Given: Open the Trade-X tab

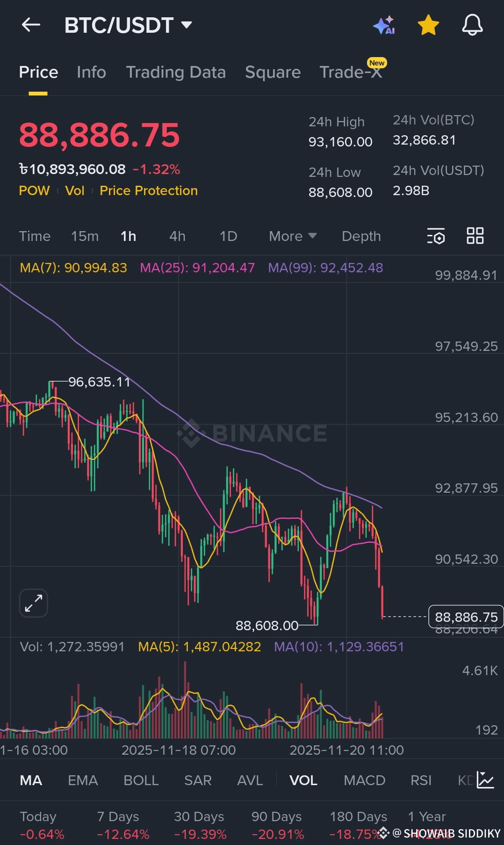Looking at the screenshot, I should 351,72.
